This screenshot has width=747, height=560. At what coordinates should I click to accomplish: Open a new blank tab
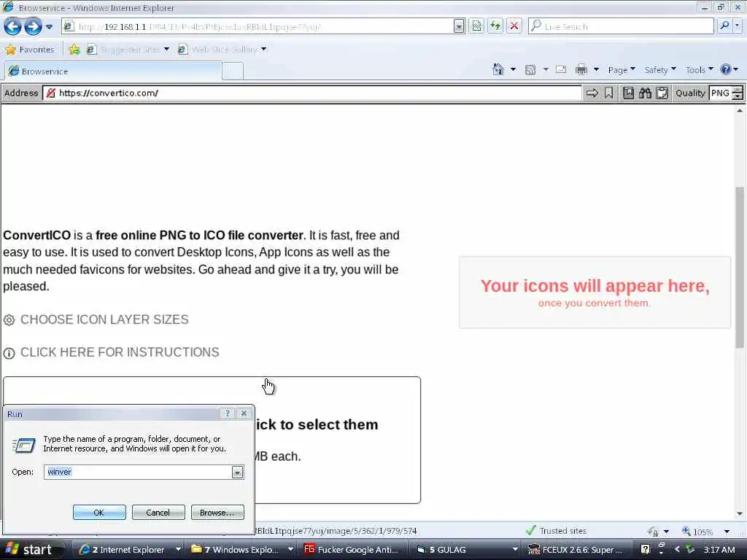(233, 71)
